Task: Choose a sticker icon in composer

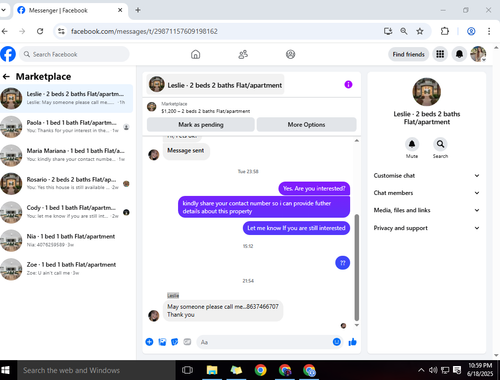Action: [x=175, y=342]
